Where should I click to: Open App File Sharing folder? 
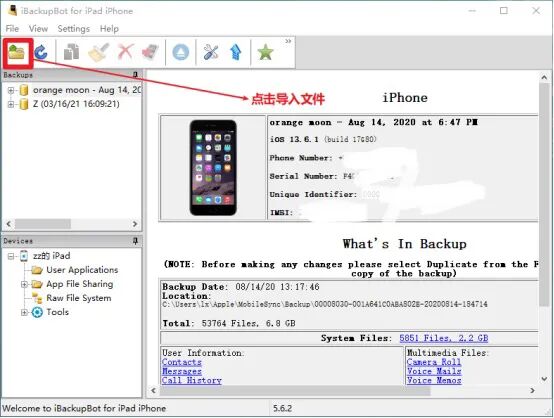click(79, 284)
